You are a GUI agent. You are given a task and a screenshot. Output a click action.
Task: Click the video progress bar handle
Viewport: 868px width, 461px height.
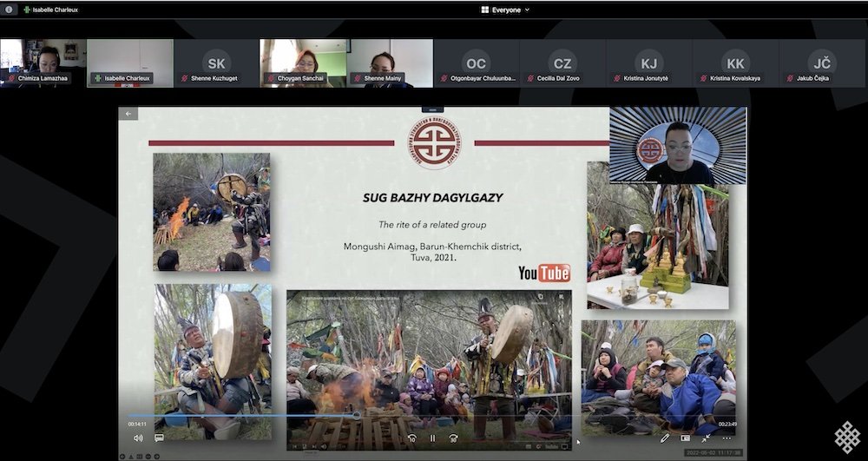(x=356, y=415)
